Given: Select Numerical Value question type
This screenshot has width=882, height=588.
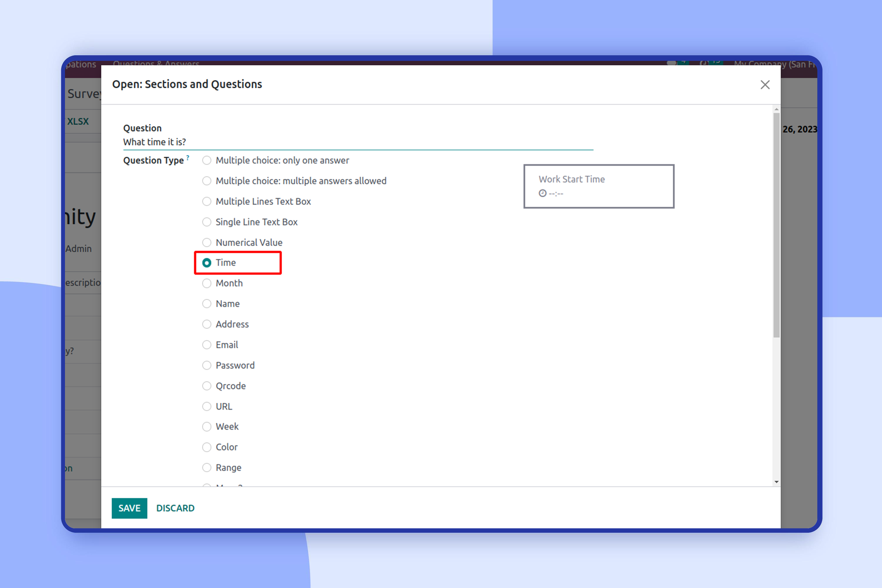Looking at the screenshot, I should coord(207,243).
